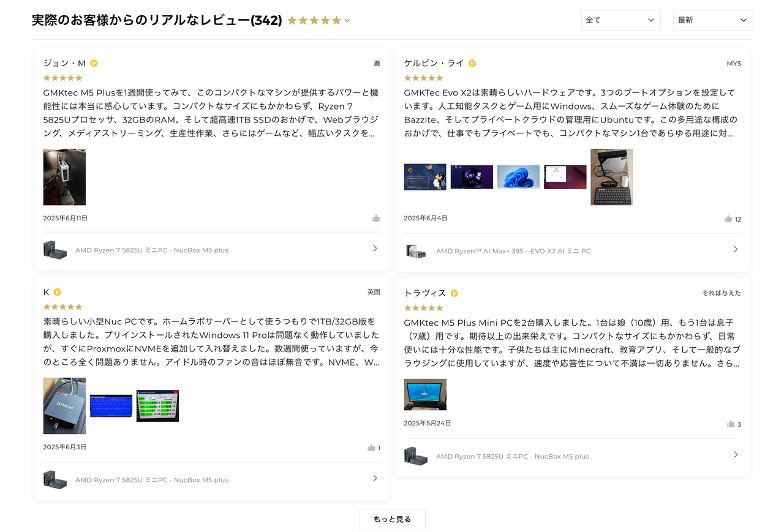
Task: Like ジョン・M's review with the thumbs-up icon
Action: (x=375, y=217)
